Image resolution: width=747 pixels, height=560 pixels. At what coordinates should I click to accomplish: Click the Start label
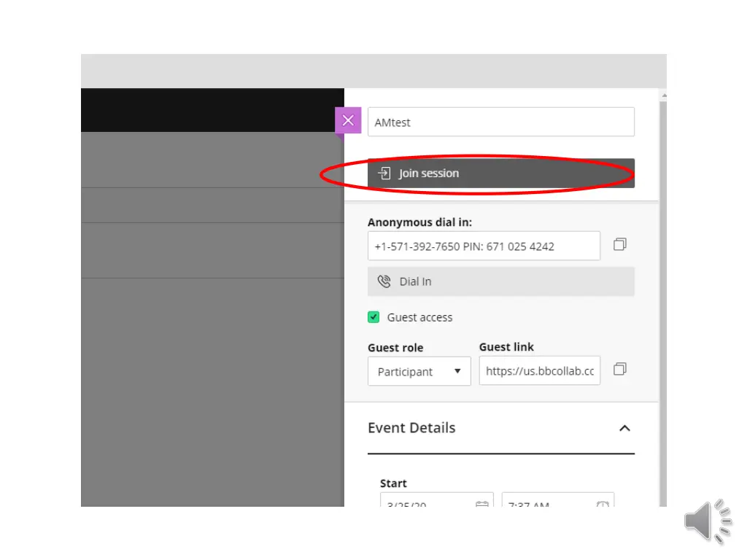click(393, 483)
